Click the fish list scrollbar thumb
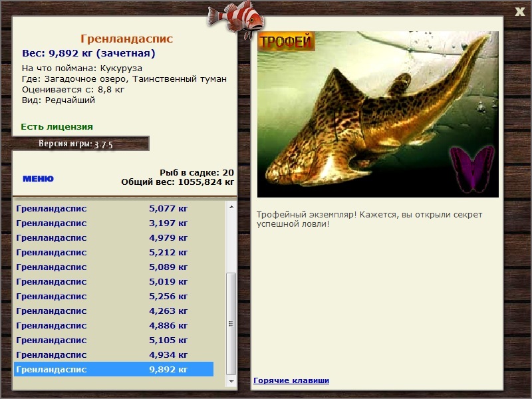Image resolution: width=532 pixels, height=399 pixels. tap(231, 323)
